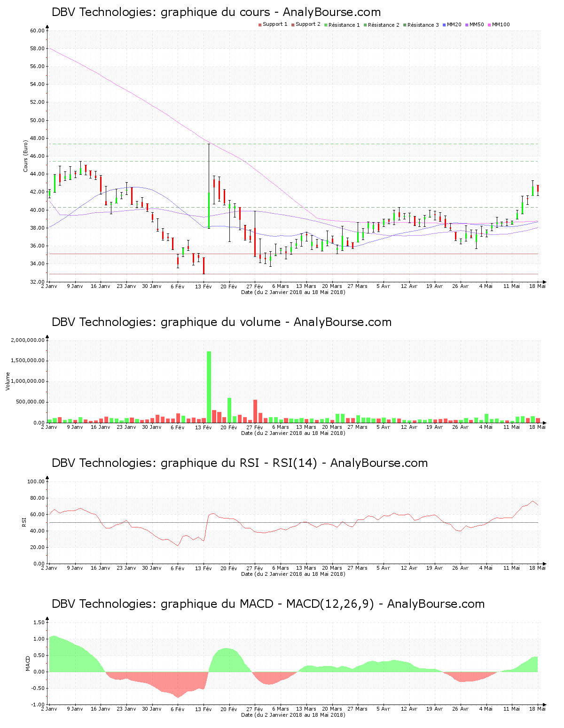Click the '500,000.00' volume axis value
This screenshot has width=564, height=728.
31,402
